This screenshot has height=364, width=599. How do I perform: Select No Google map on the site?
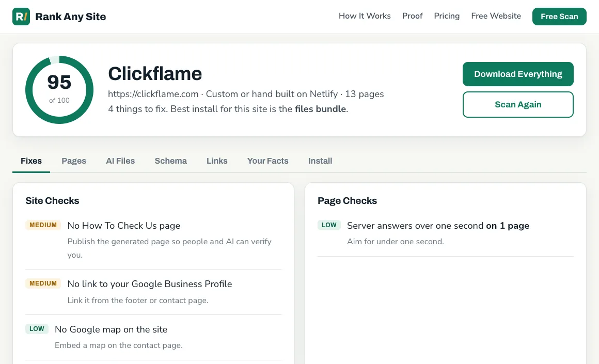(x=111, y=329)
